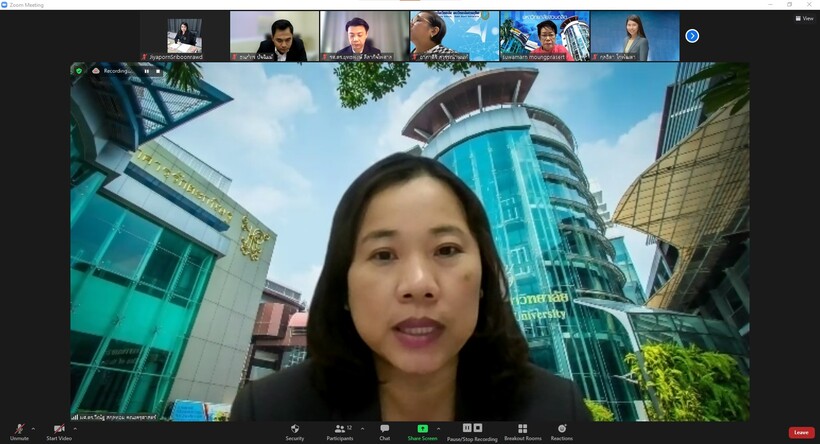The width and height of the screenshot is (820, 444).
Task: Click the main speaker video area
Action: coord(410,242)
